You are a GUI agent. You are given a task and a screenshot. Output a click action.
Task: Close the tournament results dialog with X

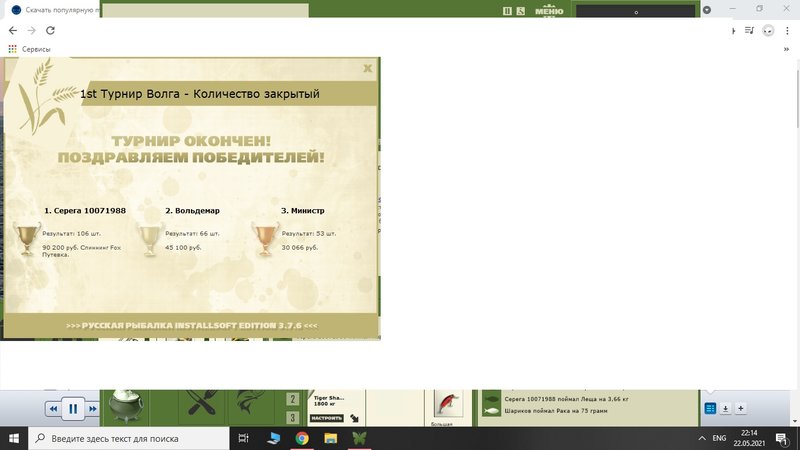coord(367,68)
